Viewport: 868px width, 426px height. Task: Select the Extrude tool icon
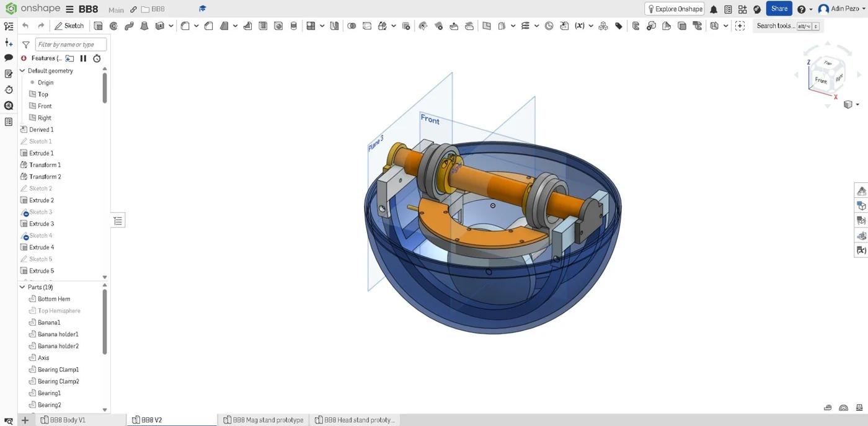[x=98, y=26]
